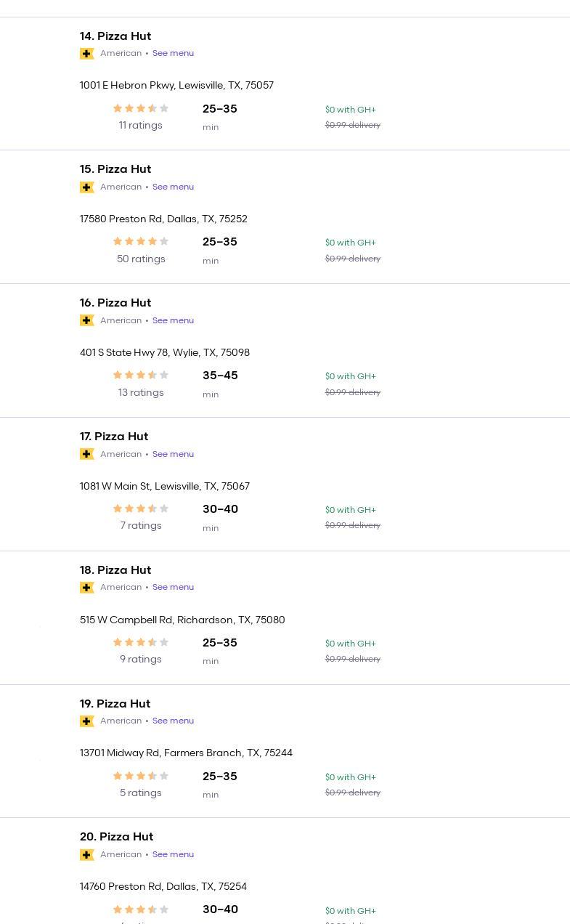Viewport: 570px width, 924px height.
Task: Click the GH+ badge icon for listing 19
Action: click(x=87, y=721)
